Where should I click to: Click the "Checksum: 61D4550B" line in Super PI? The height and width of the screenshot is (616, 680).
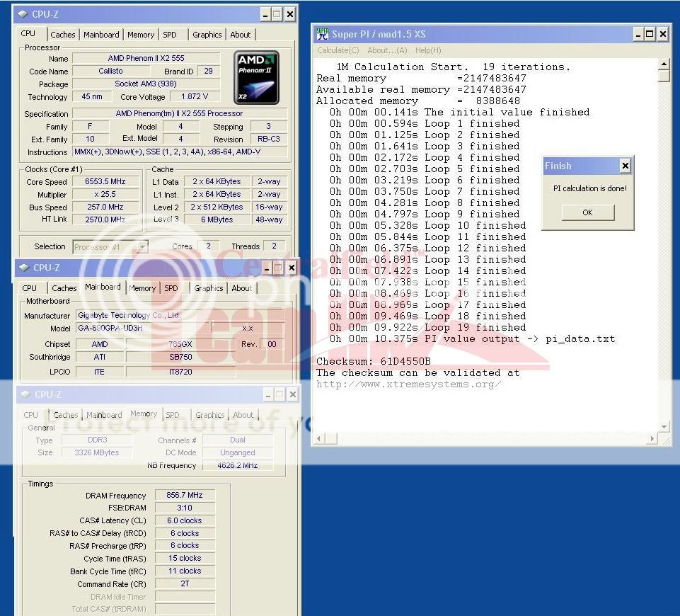click(x=374, y=361)
